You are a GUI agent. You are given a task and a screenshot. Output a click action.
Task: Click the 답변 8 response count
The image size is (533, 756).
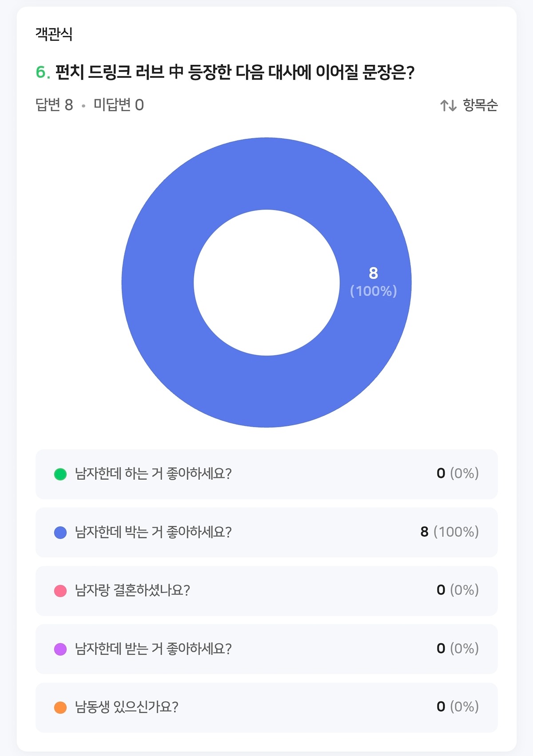point(54,105)
